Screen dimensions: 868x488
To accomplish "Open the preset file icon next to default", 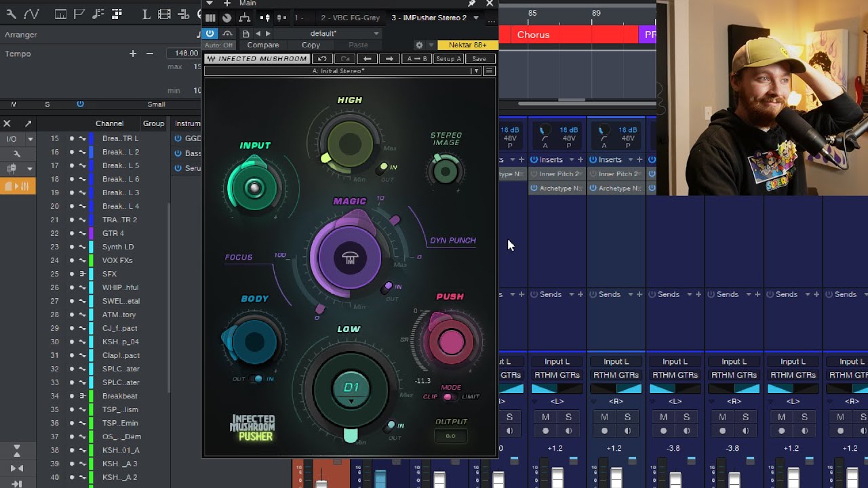I will click(x=245, y=33).
